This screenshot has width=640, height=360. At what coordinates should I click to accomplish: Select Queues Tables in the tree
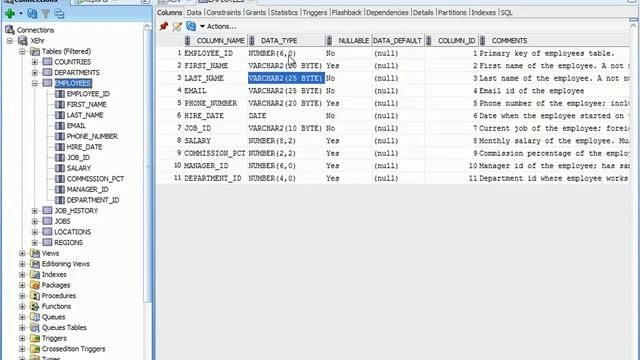(x=64, y=327)
